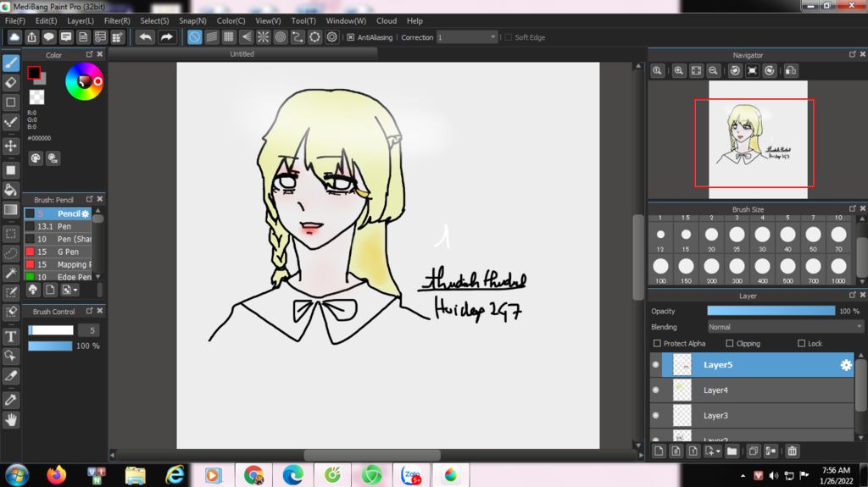The image size is (868, 487).
Task: Open the Snap menu
Action: pos(192,20)
